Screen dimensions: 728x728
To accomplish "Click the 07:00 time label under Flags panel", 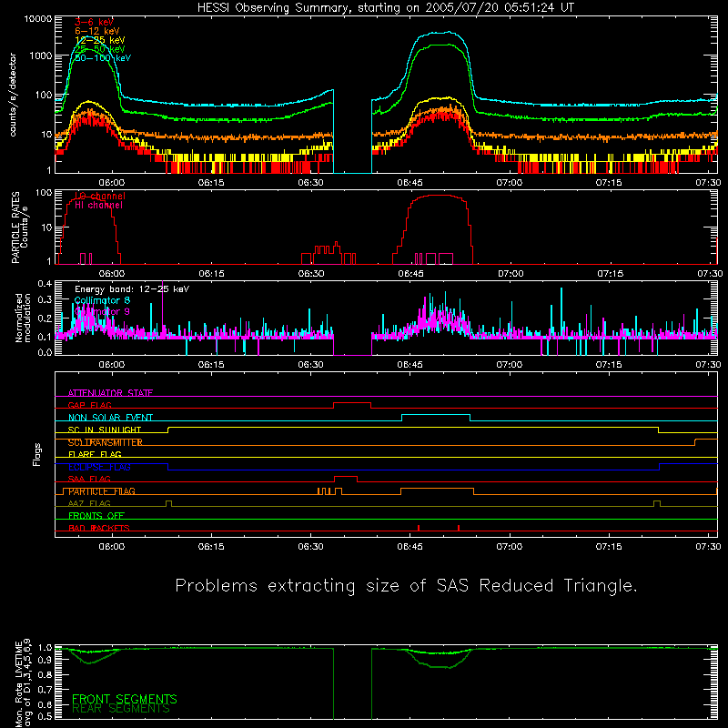I will pos(510,547).
